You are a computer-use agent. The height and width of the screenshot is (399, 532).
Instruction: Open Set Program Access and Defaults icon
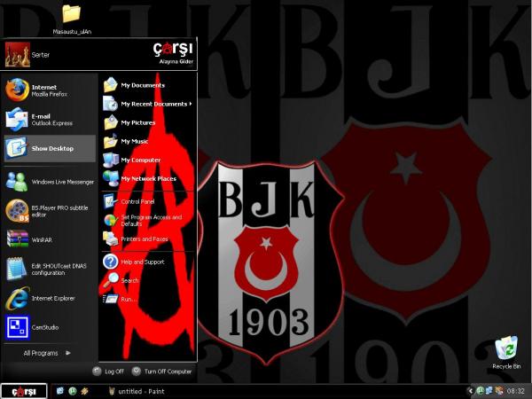111,220
